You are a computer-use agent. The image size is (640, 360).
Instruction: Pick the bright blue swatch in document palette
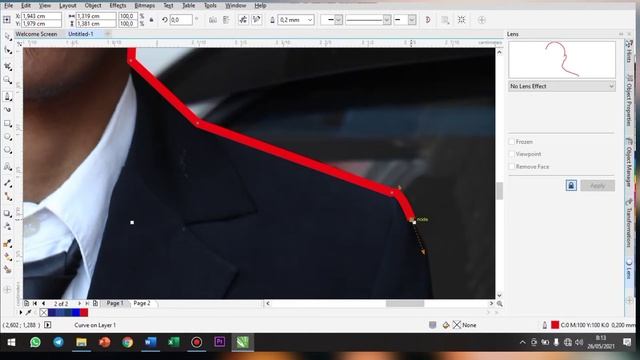pyautogui.click(x=76, y=313)
